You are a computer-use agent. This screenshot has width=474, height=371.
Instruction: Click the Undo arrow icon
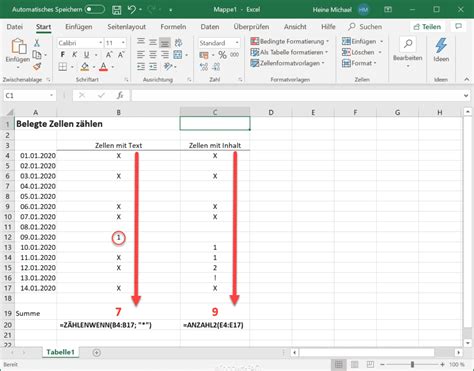point(132,9)
